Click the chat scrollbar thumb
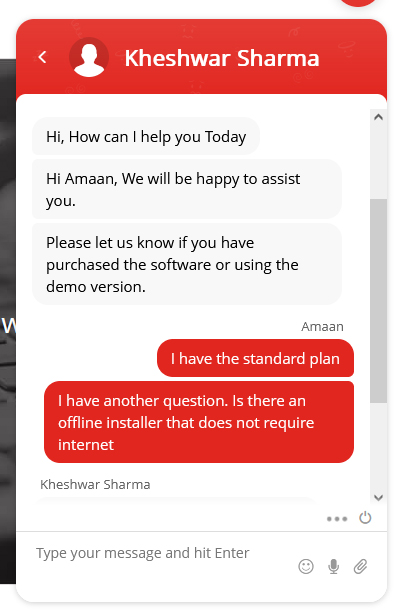Image resolution: width=400 pixels, height=616 pixels. tap(378, 301)
